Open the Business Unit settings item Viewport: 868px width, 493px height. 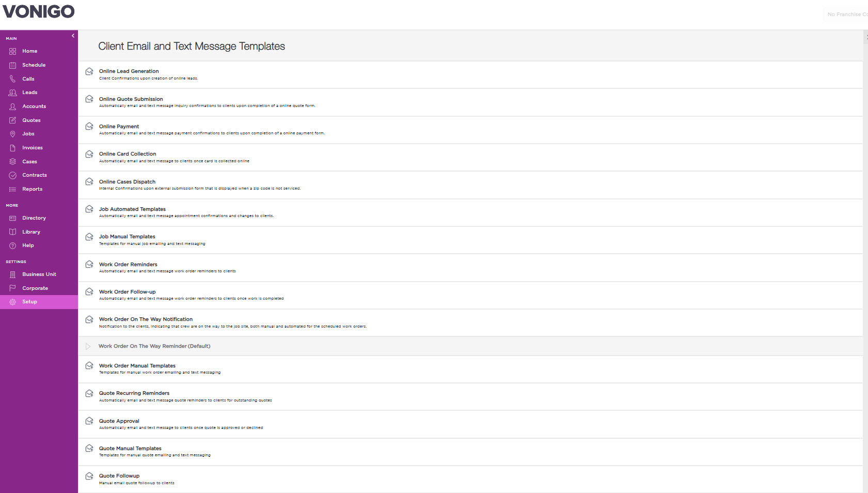[39, 274]
